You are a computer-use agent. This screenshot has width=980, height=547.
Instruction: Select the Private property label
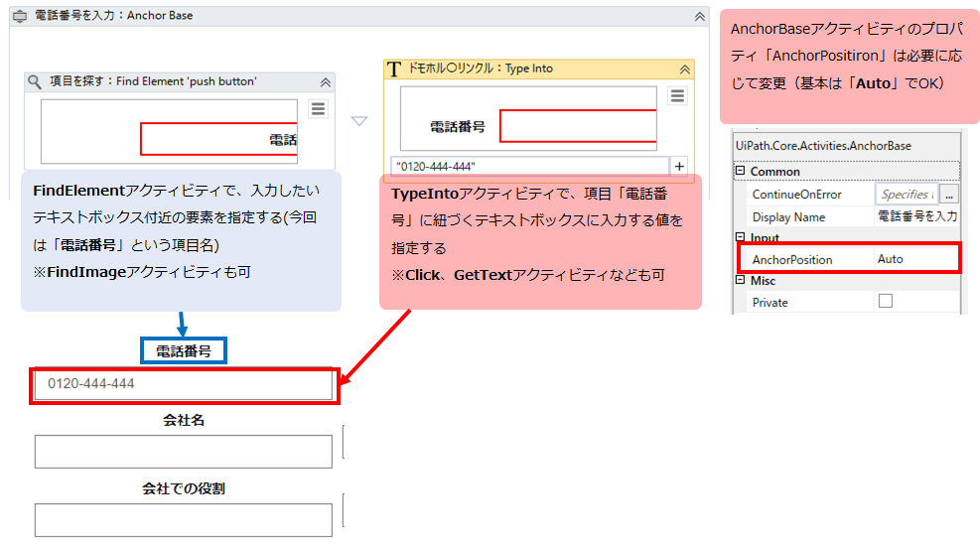[770, 303]
